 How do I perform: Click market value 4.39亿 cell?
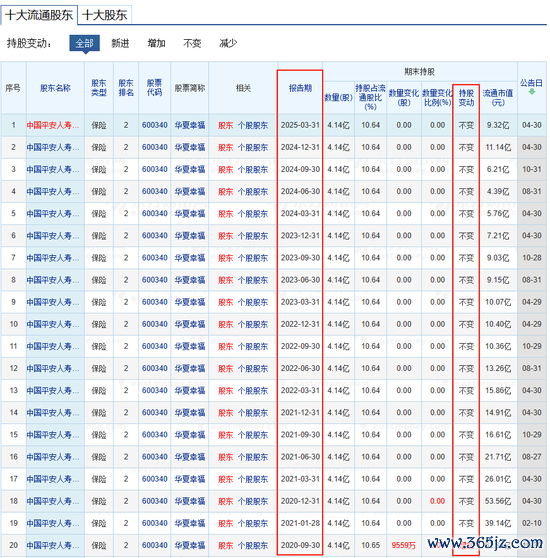tap(498, 191)
